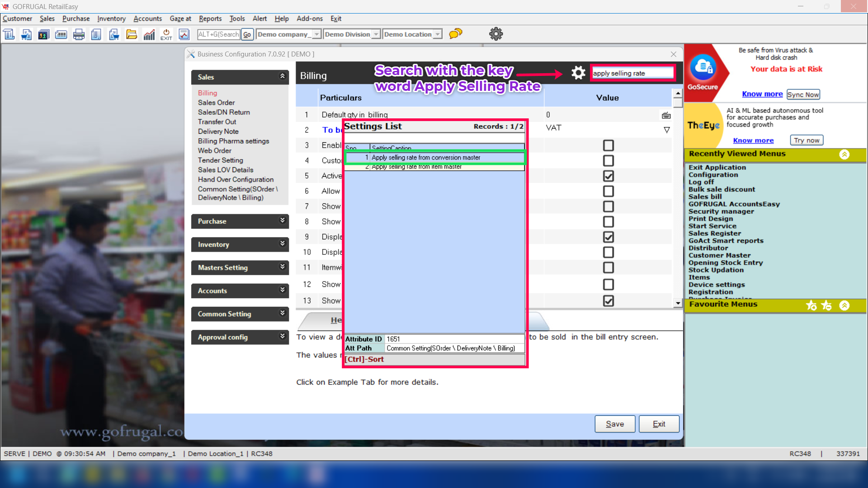Click the gear icon in main toolbar

(496, 34)
